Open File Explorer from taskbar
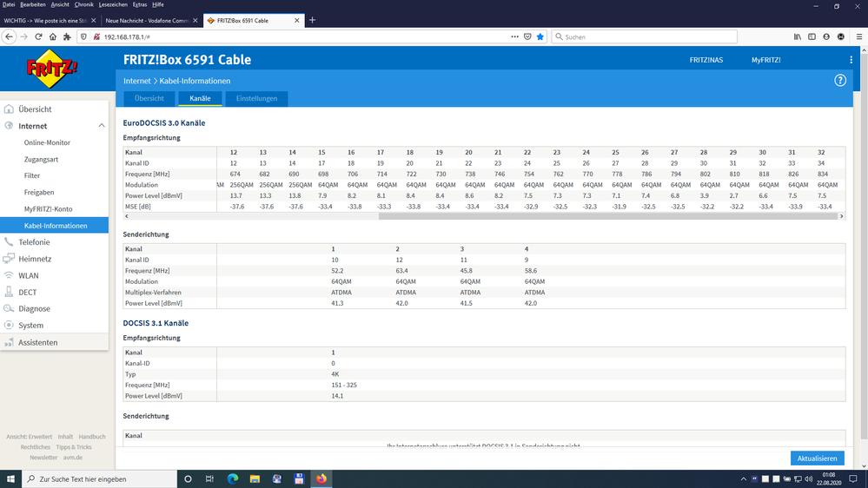The image size is (868, 488). pyautogui.click(x=255, y=479)
